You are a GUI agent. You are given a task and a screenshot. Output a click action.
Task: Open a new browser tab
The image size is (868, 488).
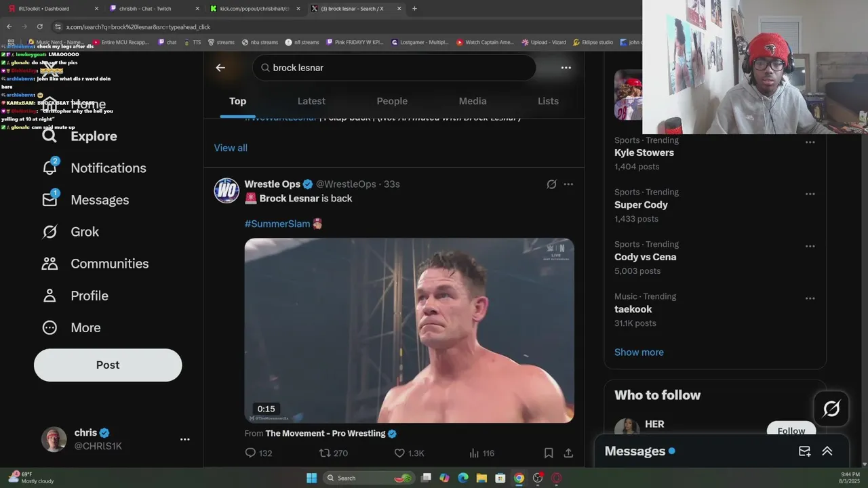(414, 9)
